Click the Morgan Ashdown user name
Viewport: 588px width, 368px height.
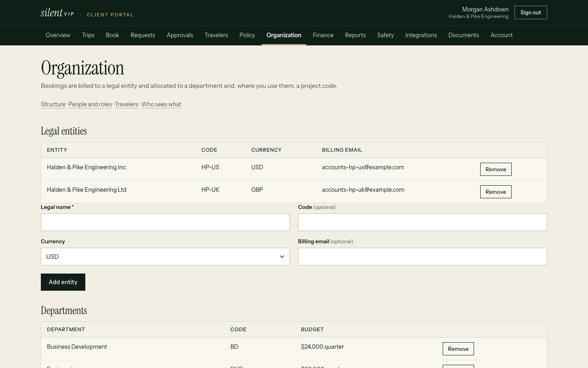click(485, 9)
